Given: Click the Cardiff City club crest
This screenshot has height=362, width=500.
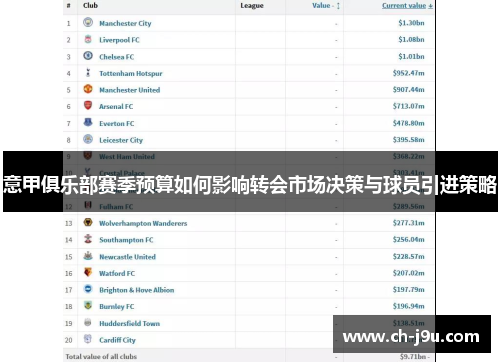Looking at the screenshot, I should tap(88, 339).
